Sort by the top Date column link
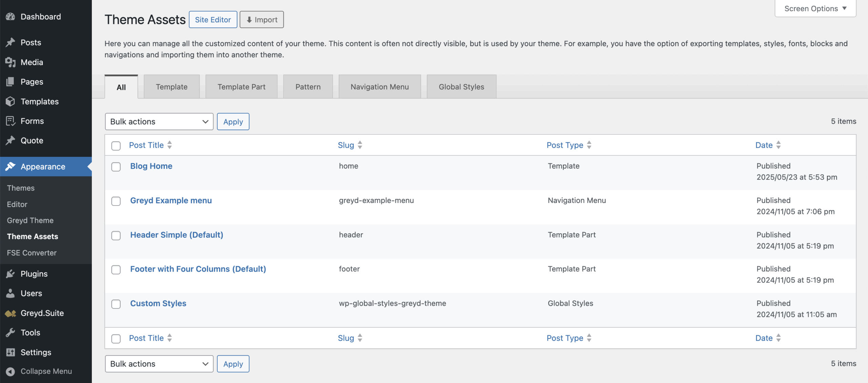 click(x=764, y=145)
